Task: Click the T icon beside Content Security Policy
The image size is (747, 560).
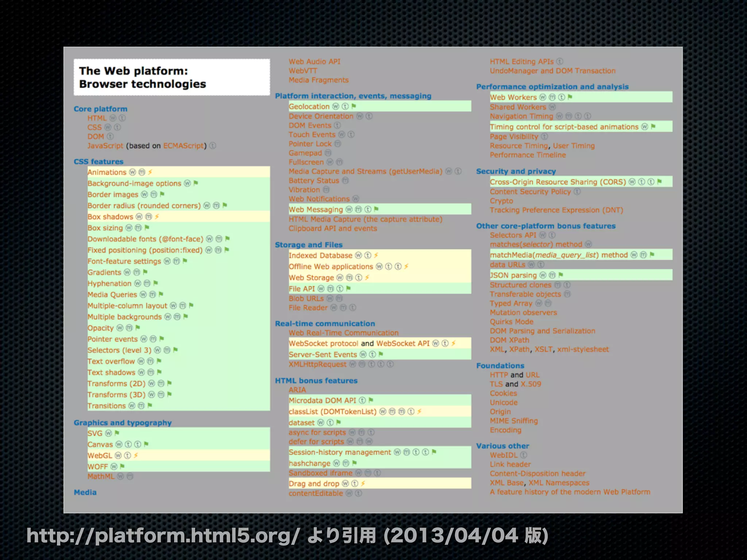Action: pos(577,191)
